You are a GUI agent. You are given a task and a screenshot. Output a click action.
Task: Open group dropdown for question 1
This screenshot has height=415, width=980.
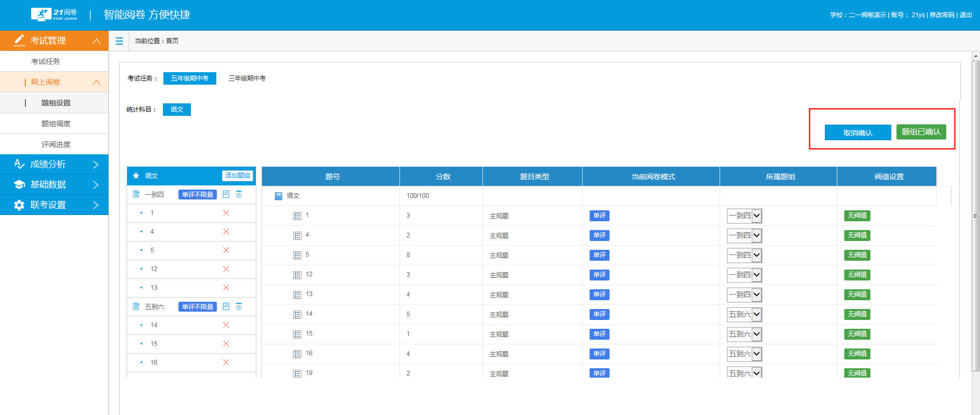pos(744,216)
